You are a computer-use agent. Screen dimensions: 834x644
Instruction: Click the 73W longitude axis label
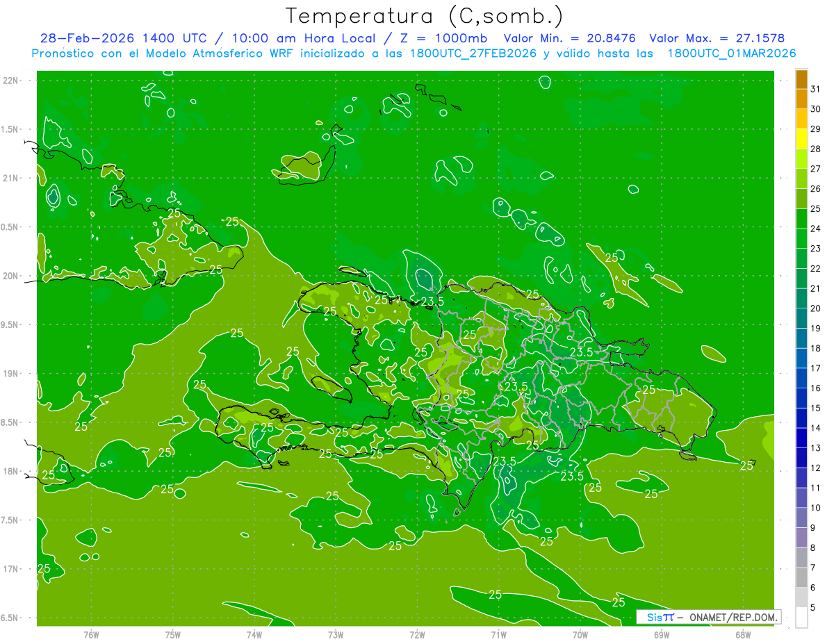pyautogui.click(x=336, y=635)
